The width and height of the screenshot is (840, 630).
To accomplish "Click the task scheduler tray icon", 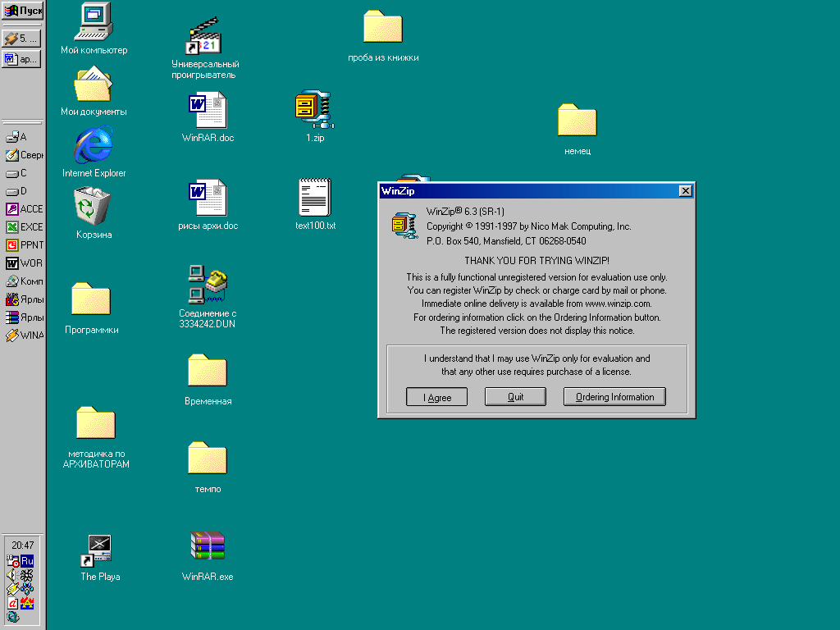I will pos(13,561).
